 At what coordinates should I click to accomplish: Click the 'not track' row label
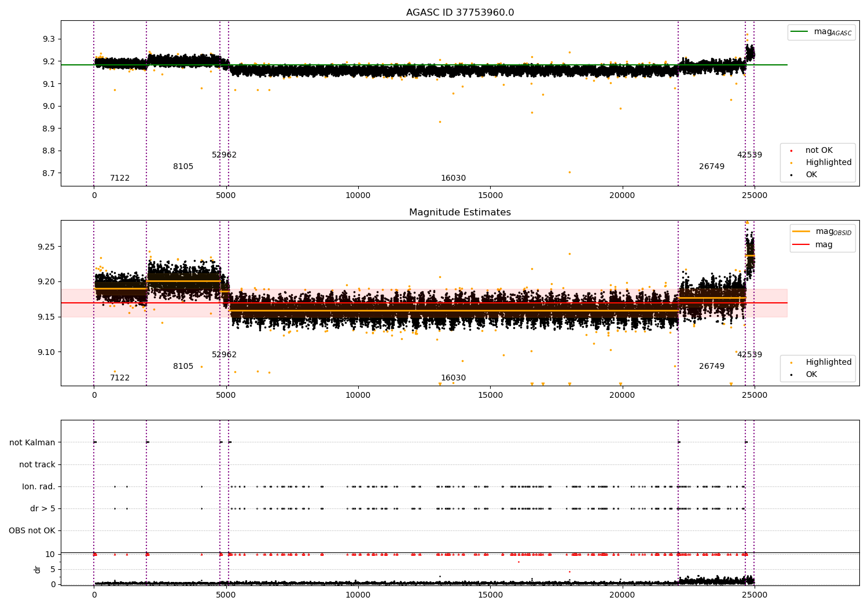click(37, 465)
